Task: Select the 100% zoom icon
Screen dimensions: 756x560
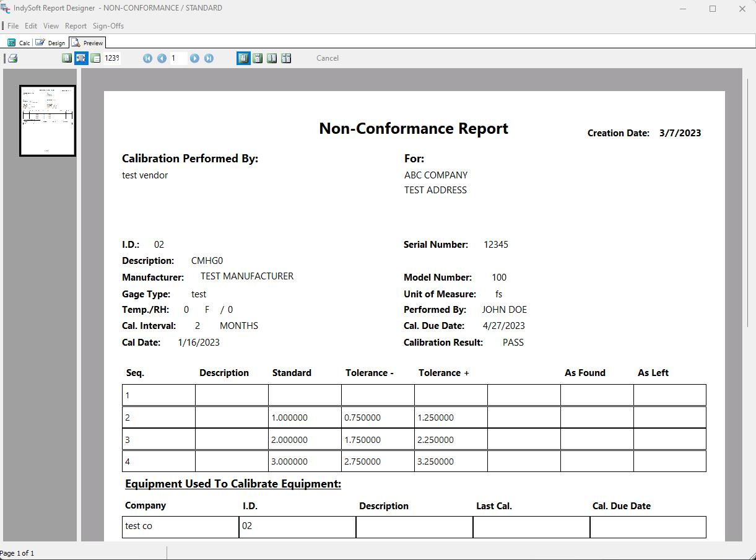Action: tap(95, 58)
